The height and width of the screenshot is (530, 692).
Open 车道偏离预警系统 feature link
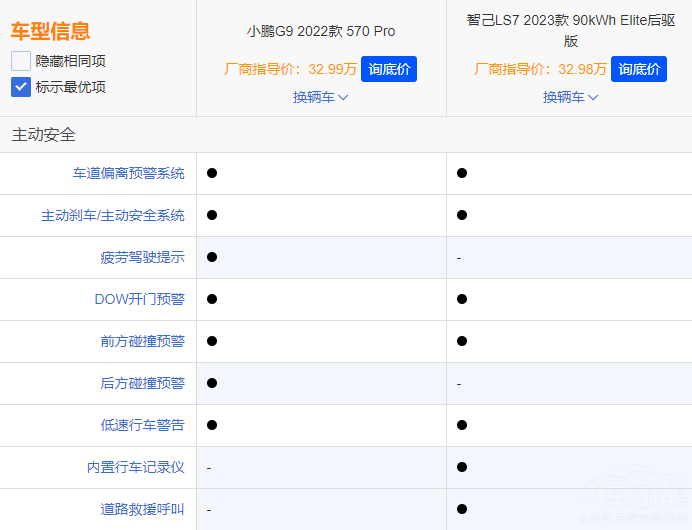128,173
